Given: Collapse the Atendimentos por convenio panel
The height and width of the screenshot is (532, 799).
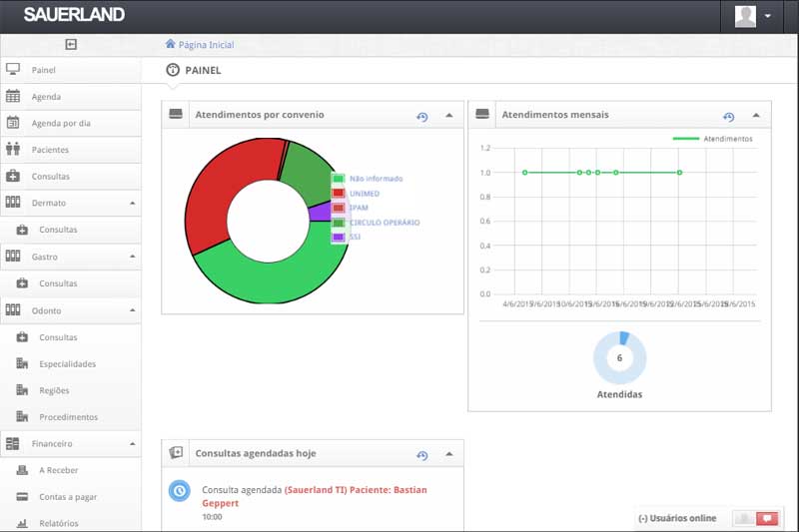Looking at the screenshot, I should 448,115.
